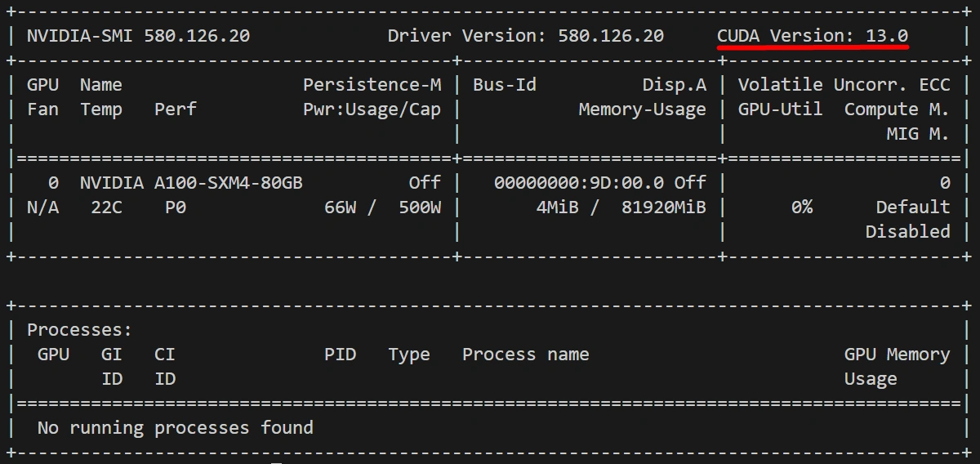Click the Compute M. header
This screenshot has width=980, height=464.
[898, 109]
